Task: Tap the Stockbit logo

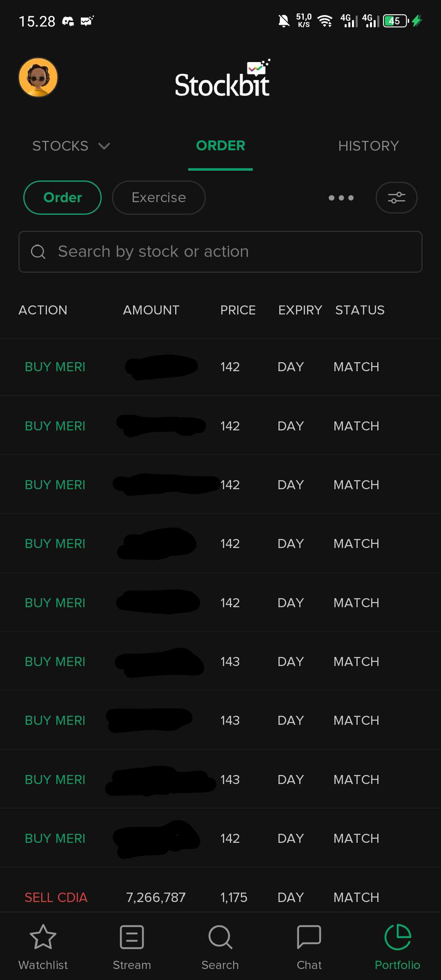Action: tap(222, 80)
